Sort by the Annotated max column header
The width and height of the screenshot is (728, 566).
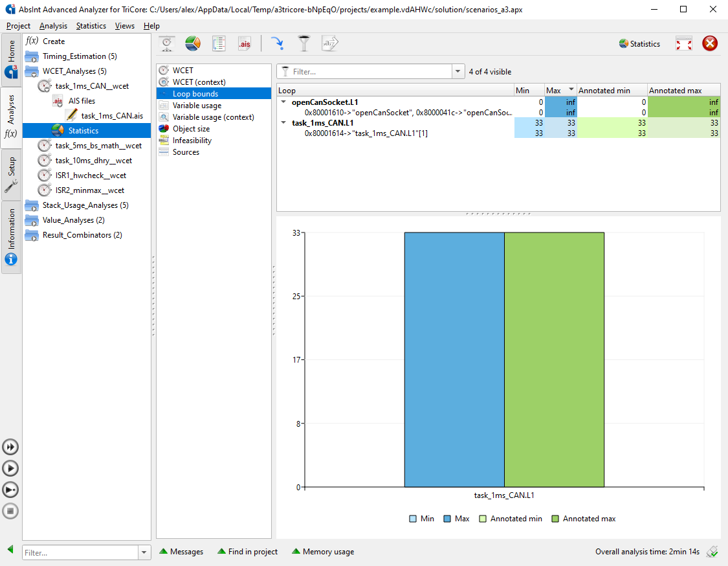click(x=683, y=90)
